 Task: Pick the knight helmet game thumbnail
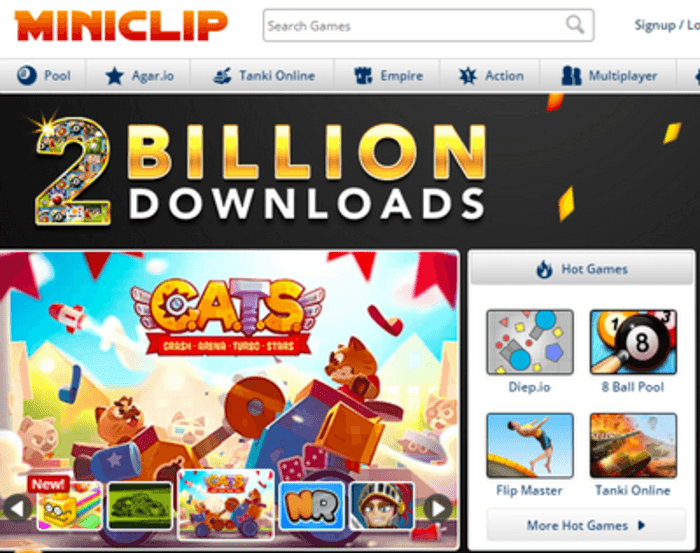[x=382, y=506]
